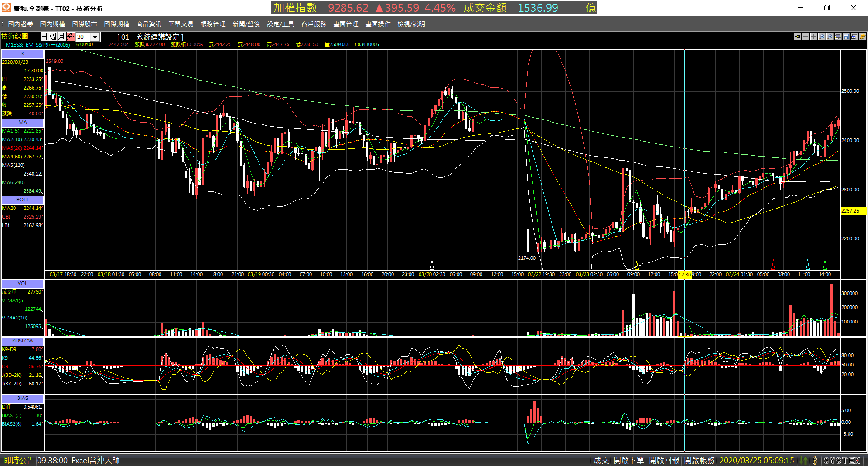Open the 下單交易 menu
This screenshot has height=466, width=868.
pos(181,24)
